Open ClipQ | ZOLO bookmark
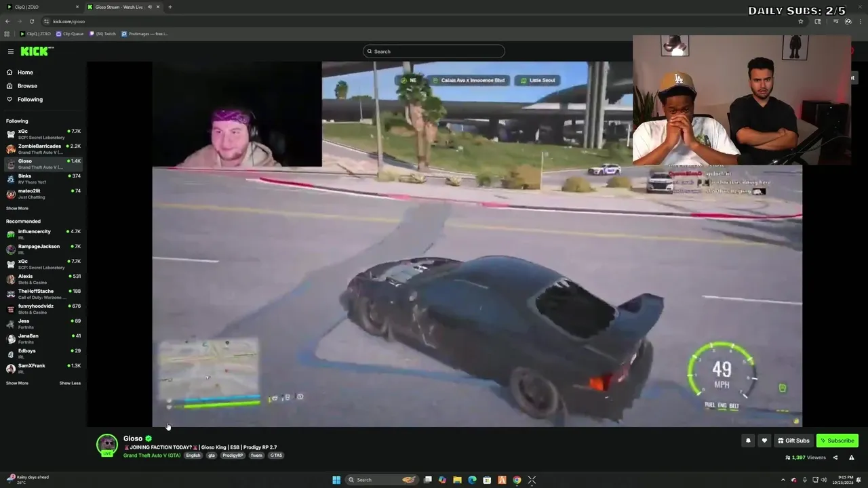 click(x=35, y=34)
